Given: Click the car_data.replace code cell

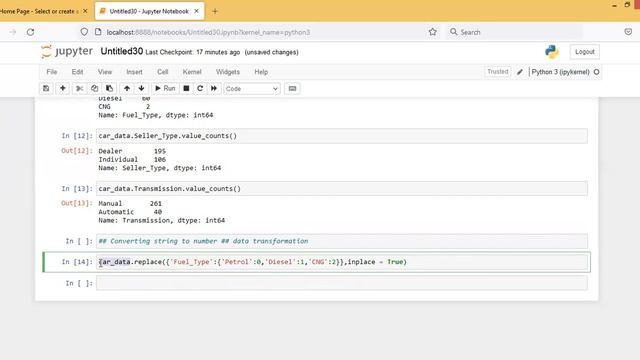Looking at the screenshot, I should click(342, 262).
